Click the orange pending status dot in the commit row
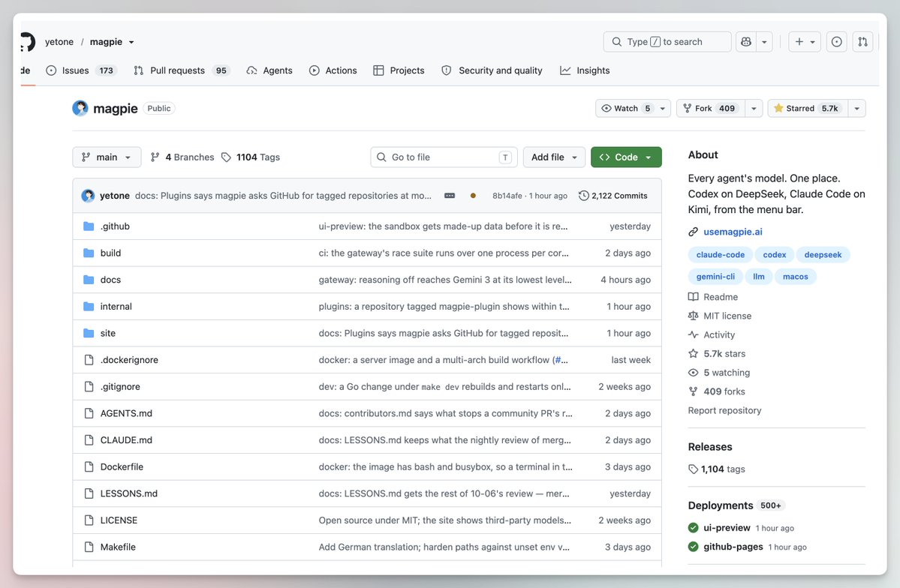The height and width of the screenshot is (588, 900). click(x=473, y=196)
